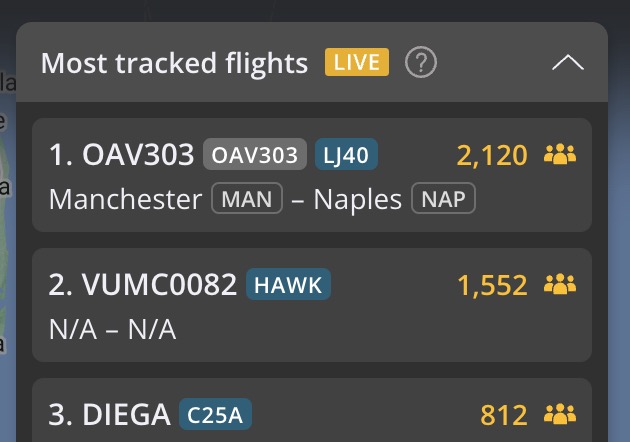Click the C25A aircraft type badge

click(215, 414)
